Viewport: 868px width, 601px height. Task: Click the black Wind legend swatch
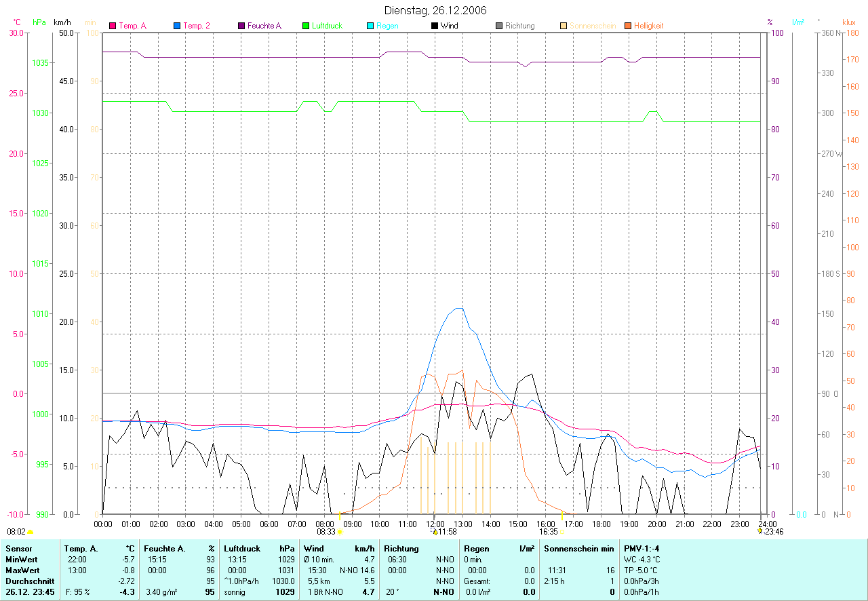tap(435, 26)
